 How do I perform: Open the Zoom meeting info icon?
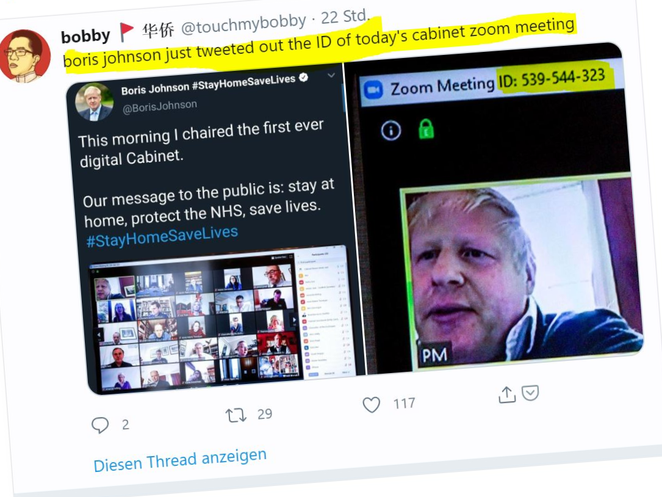pos(391,130)
